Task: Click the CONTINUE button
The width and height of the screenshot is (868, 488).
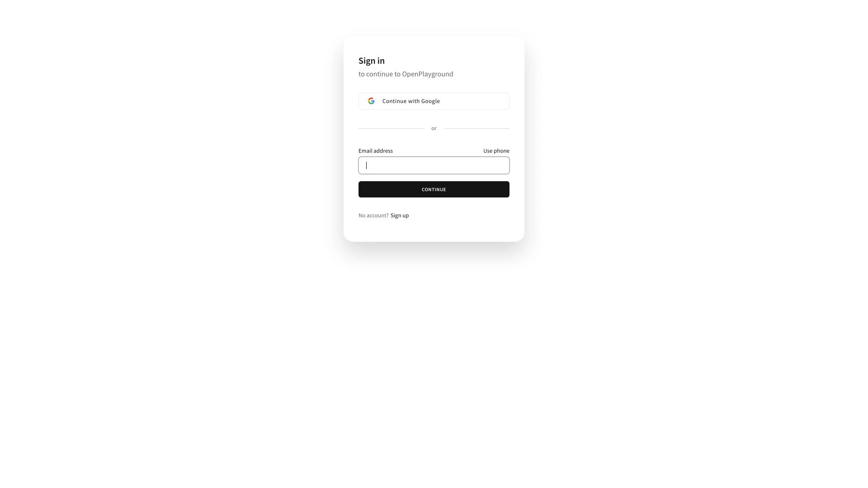Action: click(434, 189)
